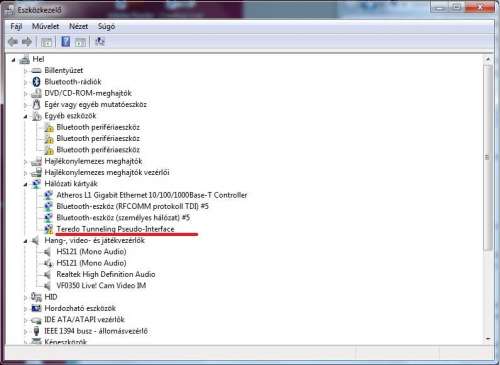Click the properties pane toolbar icon
Image resolution: width=500 pixels, height=365 pixels.
80,42
